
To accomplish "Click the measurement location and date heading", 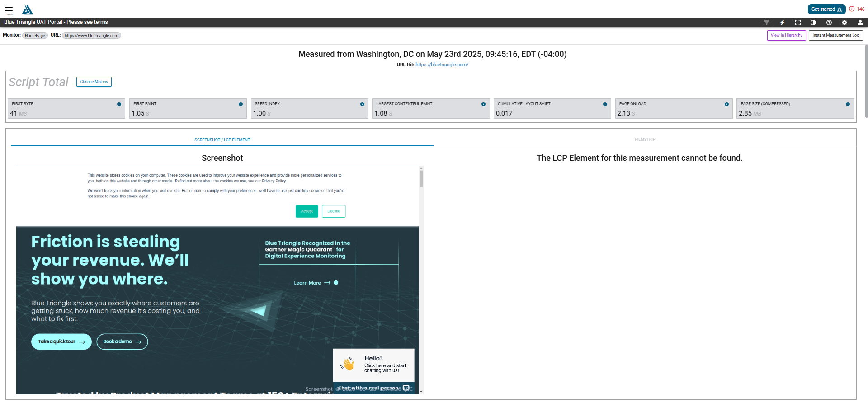I will click(x=432, y=54).
